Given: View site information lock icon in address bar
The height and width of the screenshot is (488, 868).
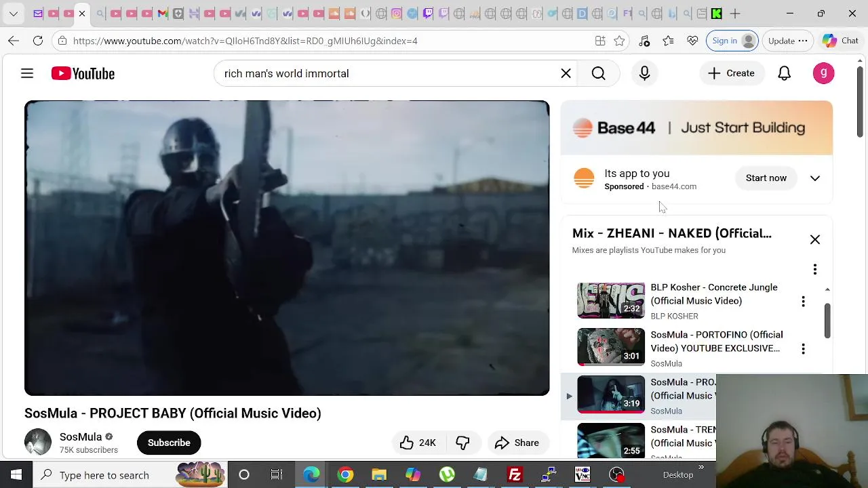Looking at the screenshot, I should (x=62, y=41).
